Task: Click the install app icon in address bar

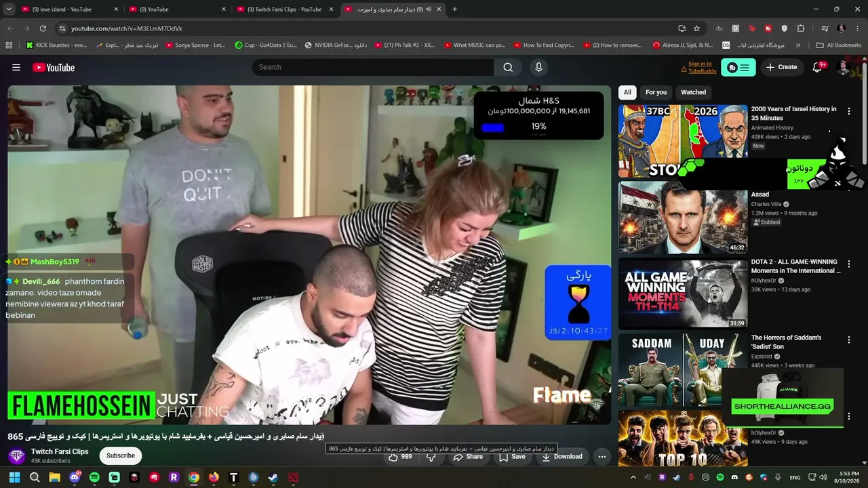Action: [682, 28]
